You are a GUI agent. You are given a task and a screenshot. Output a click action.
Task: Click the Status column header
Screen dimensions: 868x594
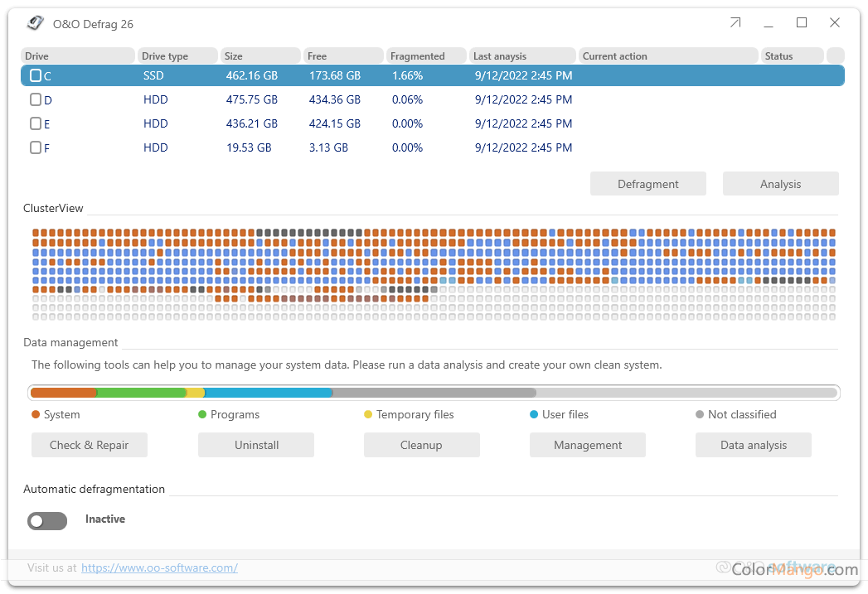793,56
